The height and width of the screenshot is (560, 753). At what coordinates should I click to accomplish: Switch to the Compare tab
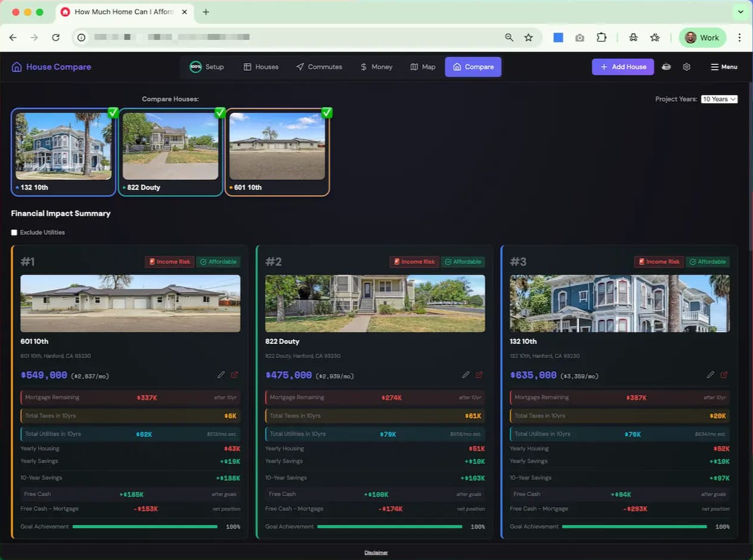pos(473,67)
